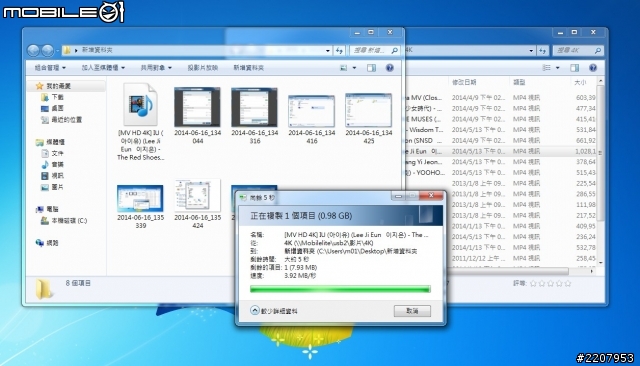Select 網路 in navigation pane
The image size is (640, 366).
52,243
